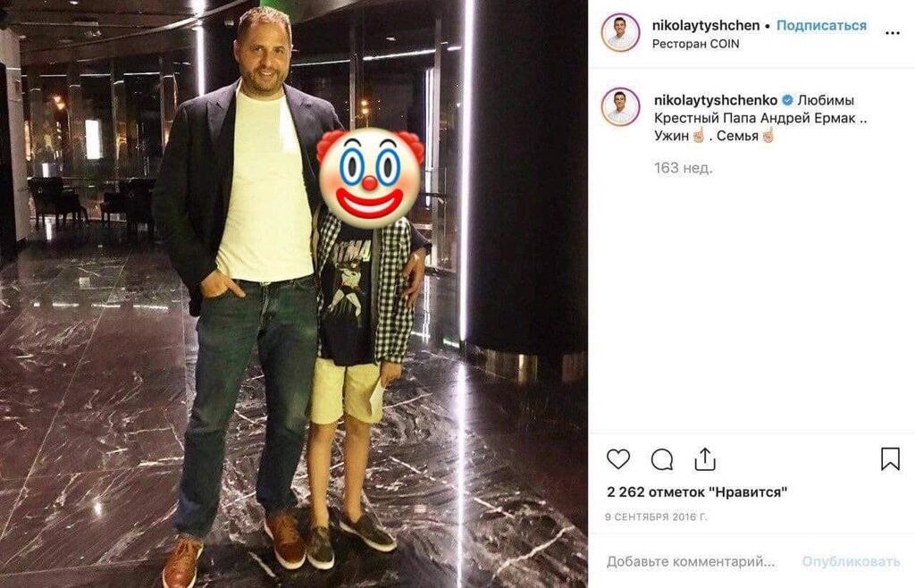The height and width of the screenshot is (588, 915).
Task: Click the blue verified badge
Action: pos(787,100)
